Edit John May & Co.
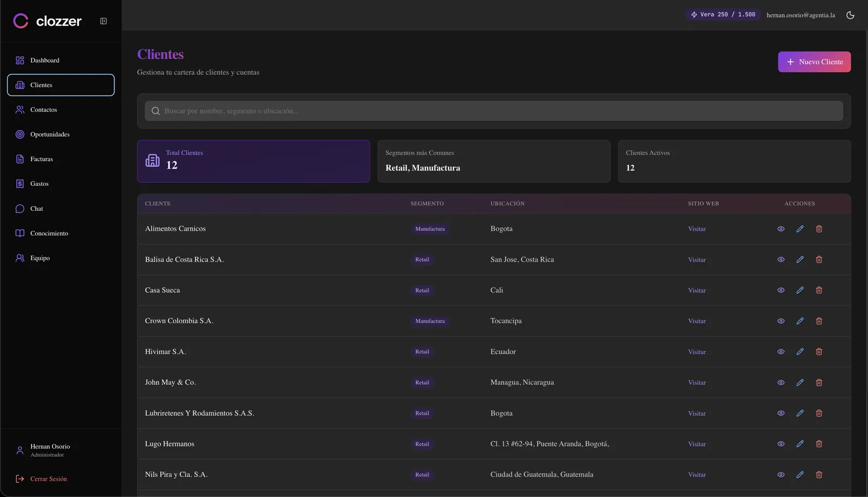Image resolution: width=868 pixels, height=497 pixels. [800, 383]
